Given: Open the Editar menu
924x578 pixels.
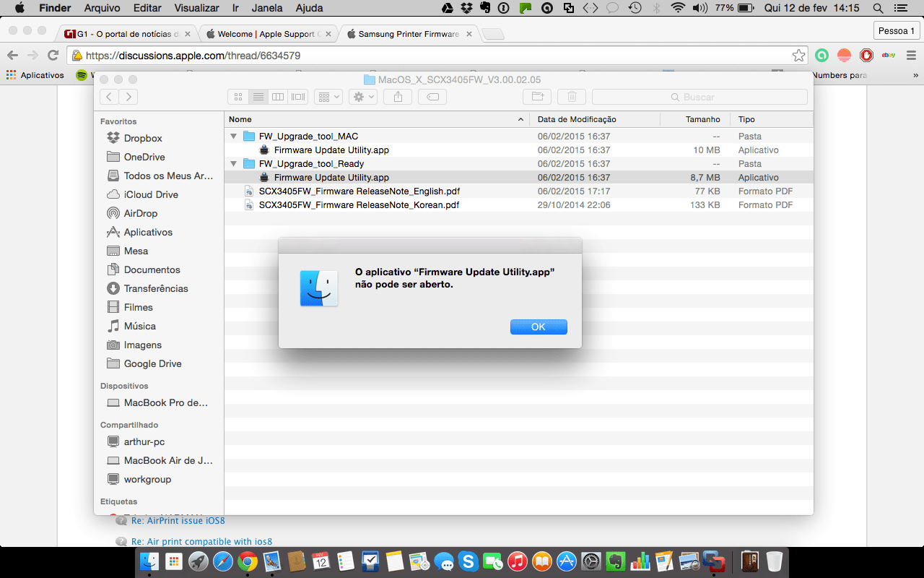Looking at the screenshot, I should click(147, 8).
